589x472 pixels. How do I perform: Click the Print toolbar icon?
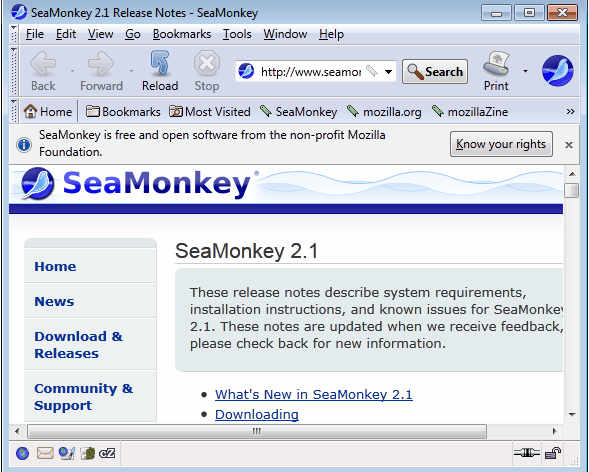click(496, 71)
